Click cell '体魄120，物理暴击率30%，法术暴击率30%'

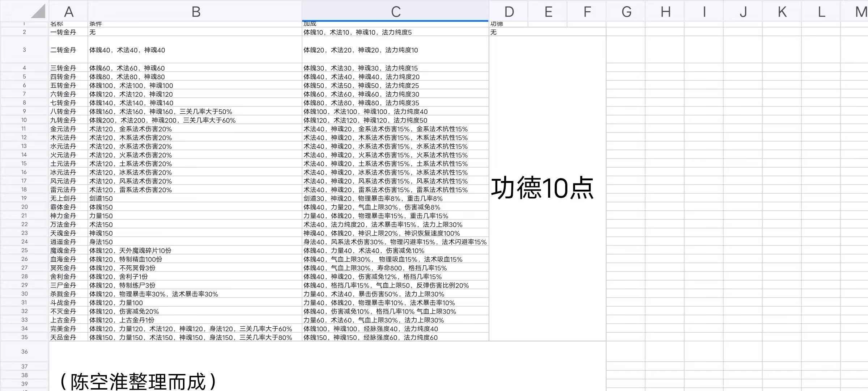click(195, 294)
